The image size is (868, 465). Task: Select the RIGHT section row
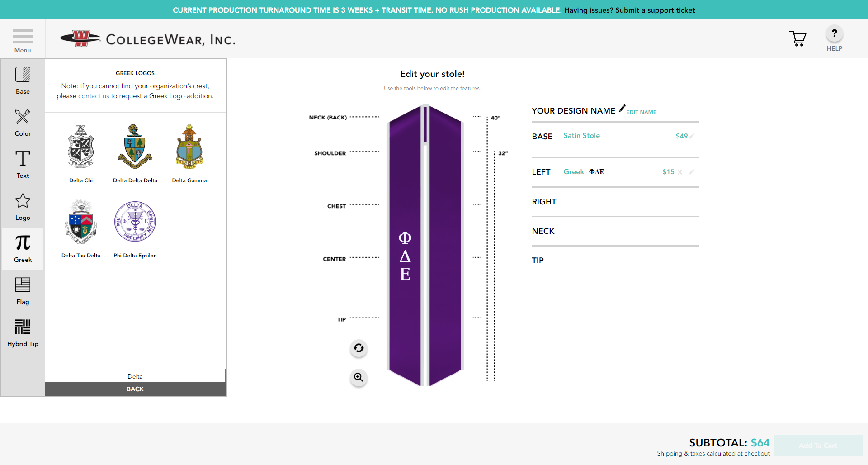coord(615,202)
